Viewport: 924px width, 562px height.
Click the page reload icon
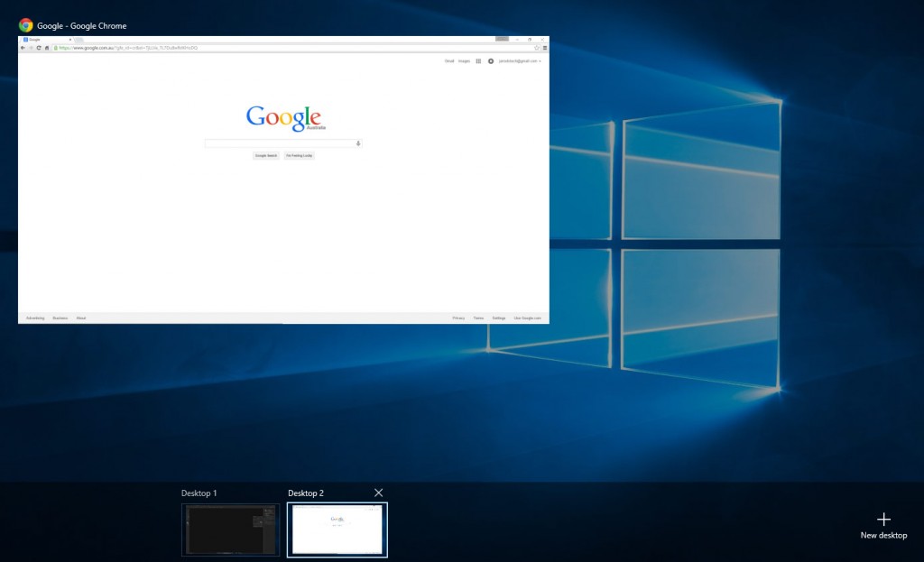coord(38,46)
